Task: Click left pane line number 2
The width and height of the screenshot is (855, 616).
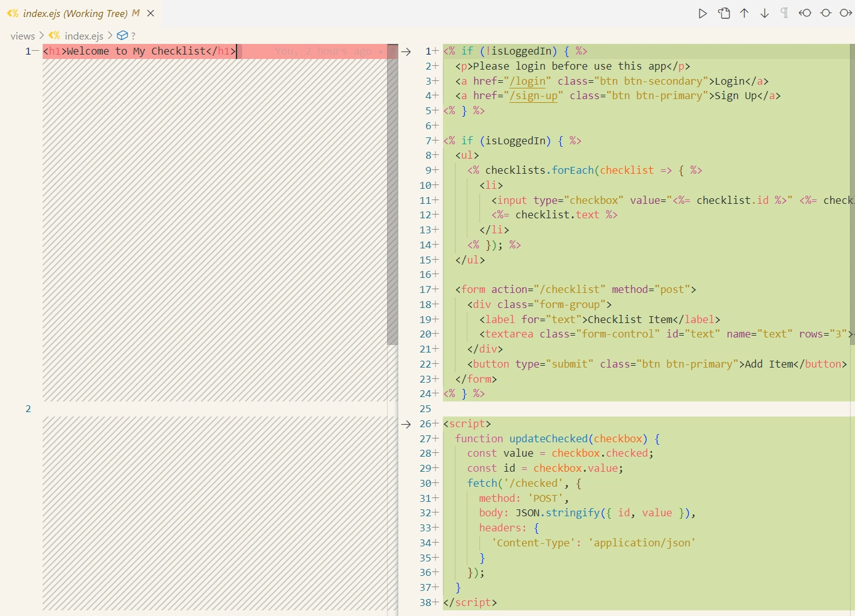Action: [x=28, y=409]
